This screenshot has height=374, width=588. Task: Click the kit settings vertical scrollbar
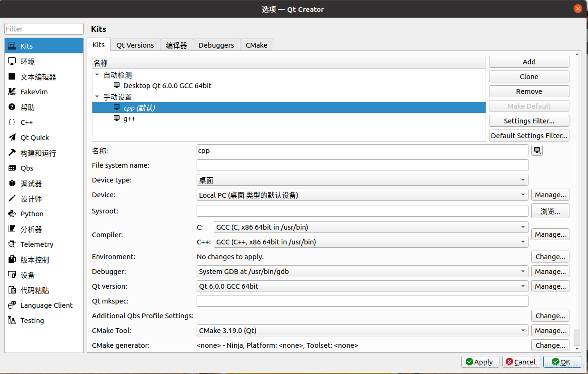point(578,202)
